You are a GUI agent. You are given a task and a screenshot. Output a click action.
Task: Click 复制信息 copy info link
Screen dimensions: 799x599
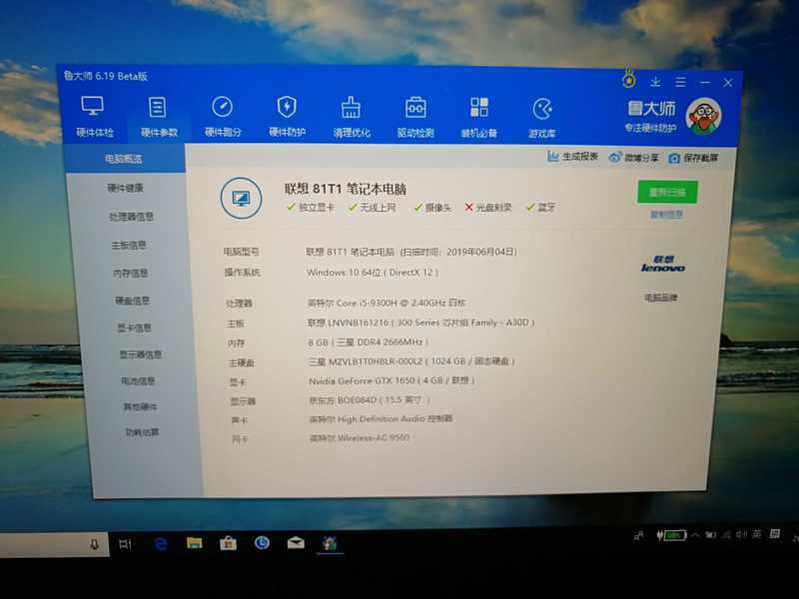click(x=667, y=214)
